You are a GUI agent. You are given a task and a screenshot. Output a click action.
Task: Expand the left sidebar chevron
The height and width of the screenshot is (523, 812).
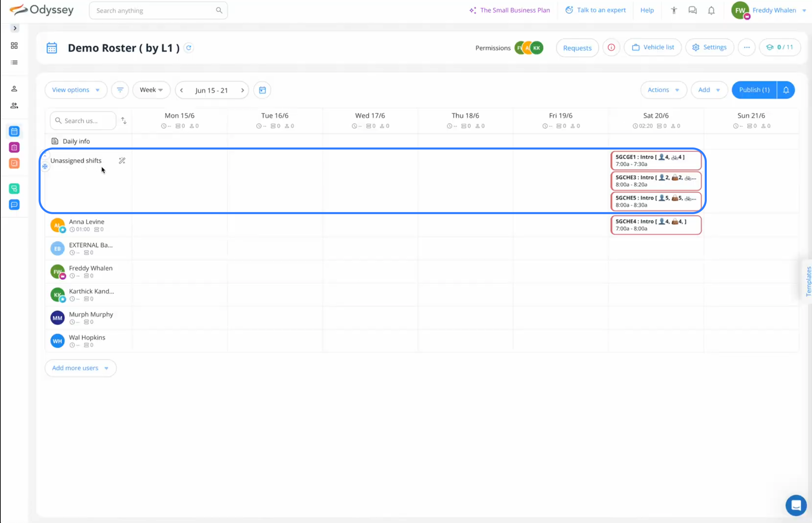[x=15, y=28]
